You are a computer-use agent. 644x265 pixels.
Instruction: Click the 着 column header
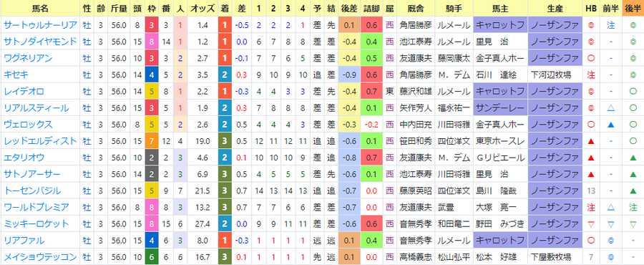(x=225, y=8)
